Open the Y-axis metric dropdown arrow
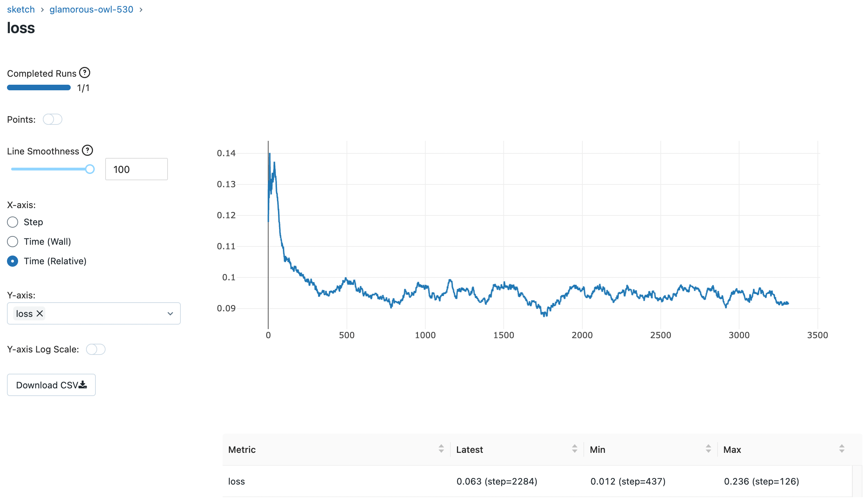The width and height of the screenshot is (868, 502). click(170, 313)
